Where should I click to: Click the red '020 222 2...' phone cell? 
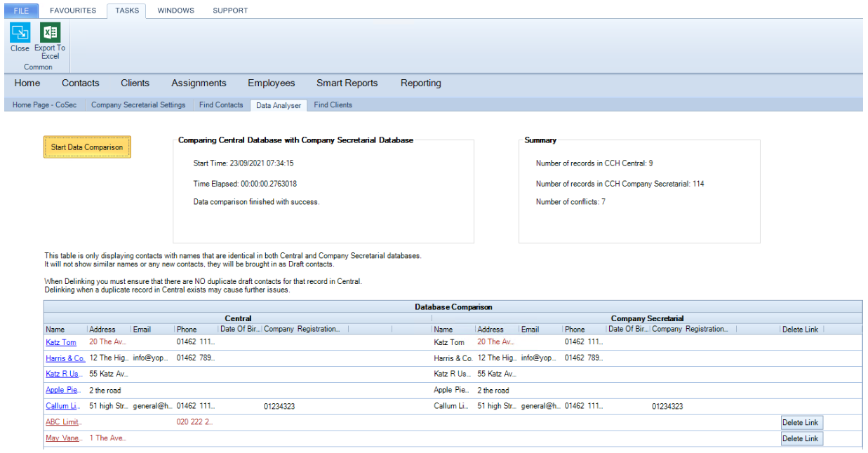pyautogui.click(x=194, y=422)
